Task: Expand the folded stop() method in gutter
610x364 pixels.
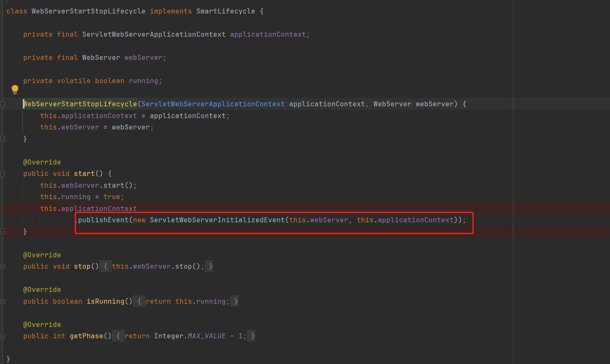Action: click(x=3, y=267)
